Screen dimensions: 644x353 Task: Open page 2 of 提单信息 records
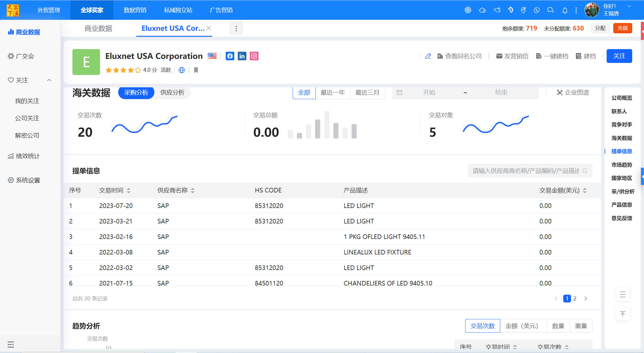coord(575,299)
